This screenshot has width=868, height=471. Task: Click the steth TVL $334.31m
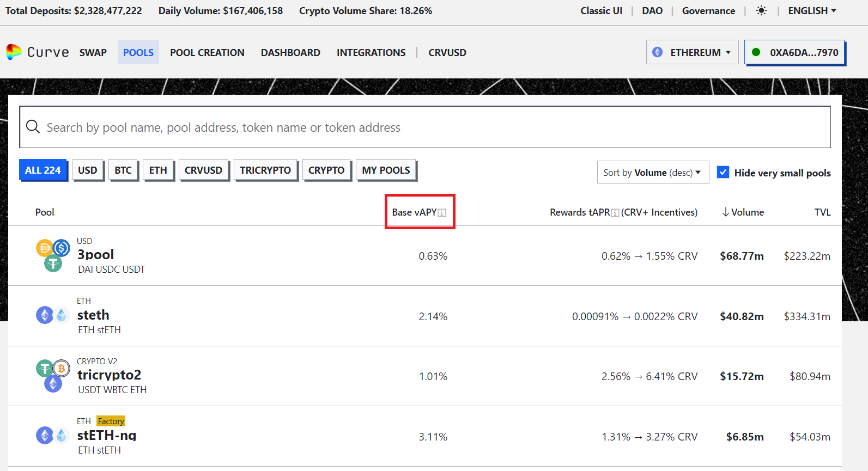coord(807,316)
